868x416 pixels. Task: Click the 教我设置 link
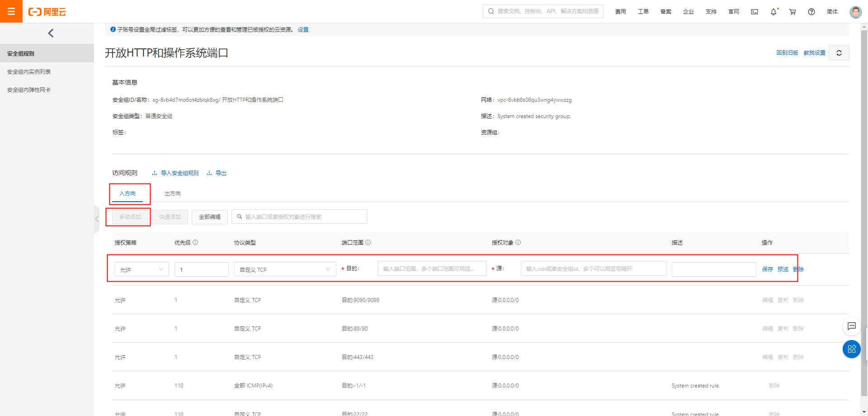click(815, 53)
